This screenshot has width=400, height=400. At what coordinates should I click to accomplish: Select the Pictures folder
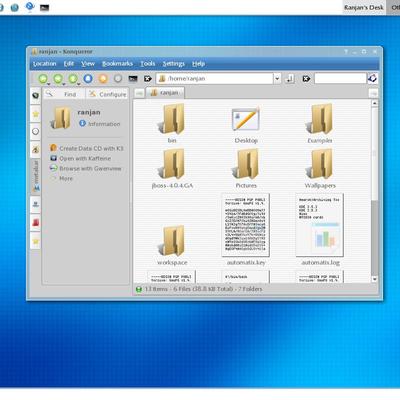(246, 169)
